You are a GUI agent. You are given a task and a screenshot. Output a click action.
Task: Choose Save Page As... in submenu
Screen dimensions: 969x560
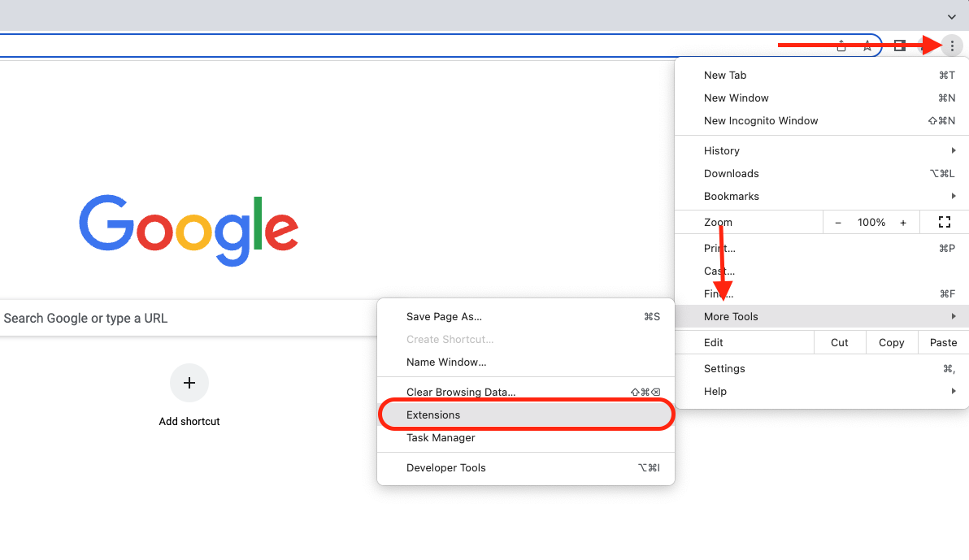[526, 316]
